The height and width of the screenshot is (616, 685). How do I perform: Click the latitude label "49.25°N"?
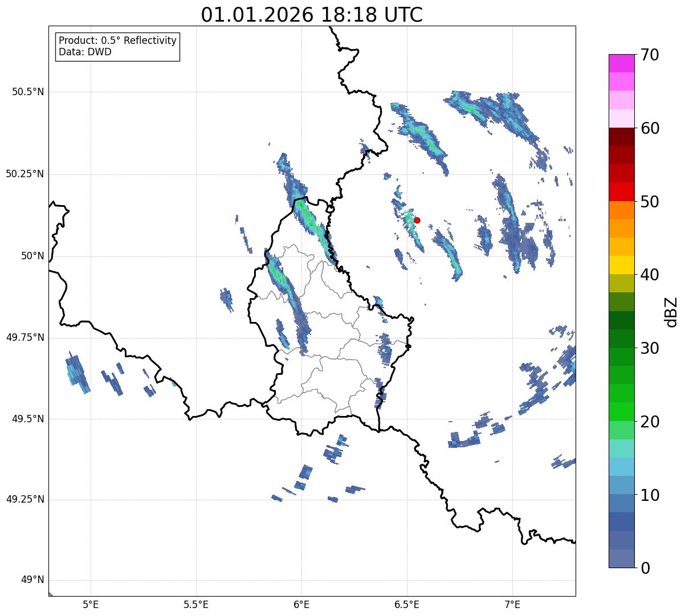click(x=25, y=499)
